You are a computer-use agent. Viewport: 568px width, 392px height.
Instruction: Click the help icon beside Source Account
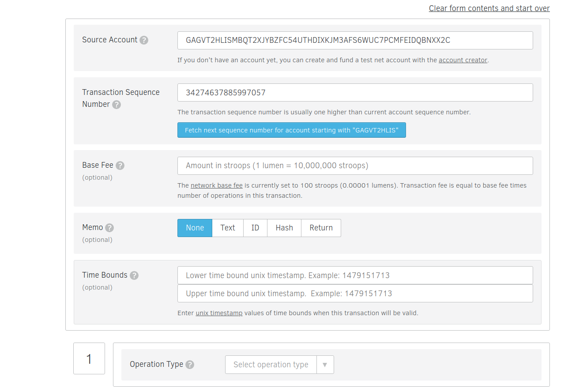tap(144, 40)
